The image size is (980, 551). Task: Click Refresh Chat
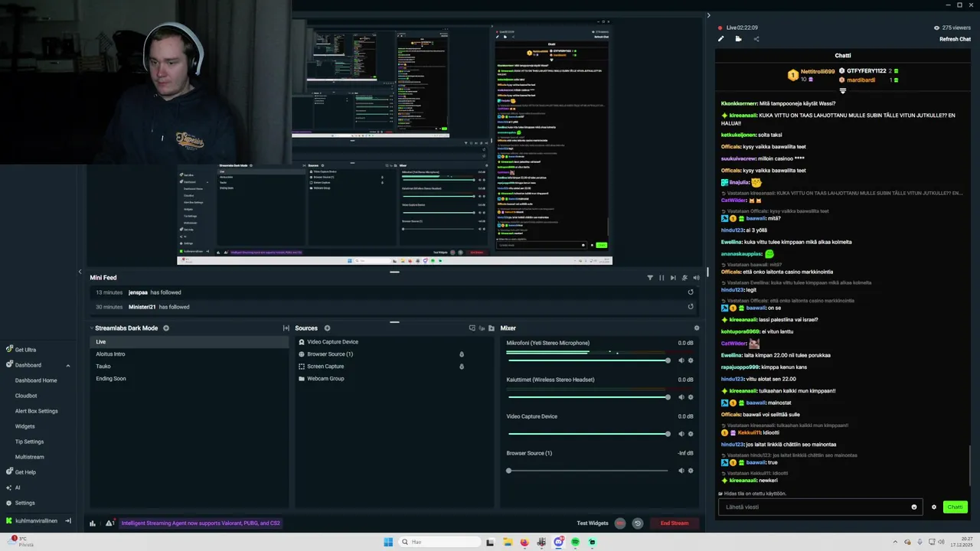[x=955, y=39]
